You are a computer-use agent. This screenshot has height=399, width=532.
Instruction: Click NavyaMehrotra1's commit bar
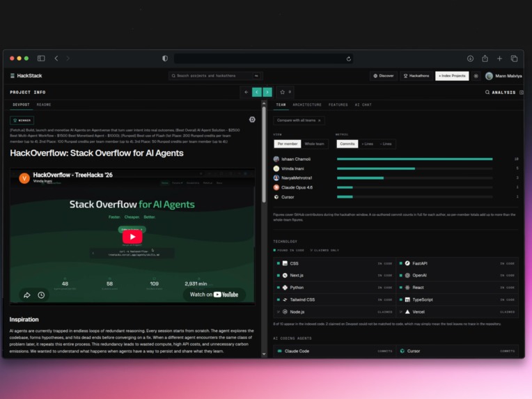360,178
